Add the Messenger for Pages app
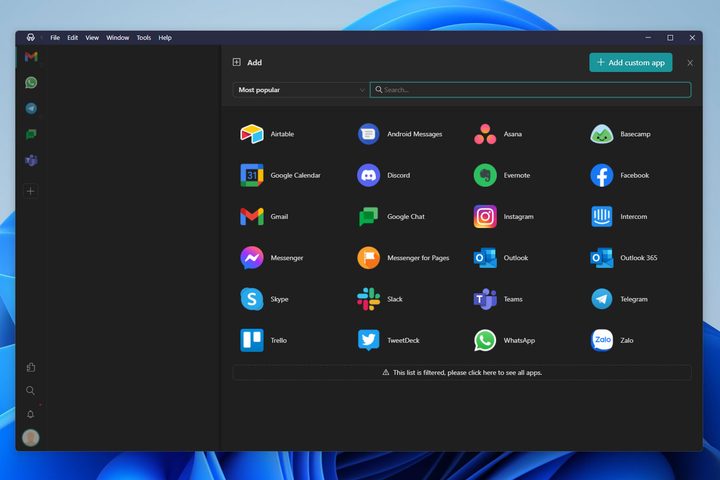This screenshot has height=480, width=720. (404, 258)
